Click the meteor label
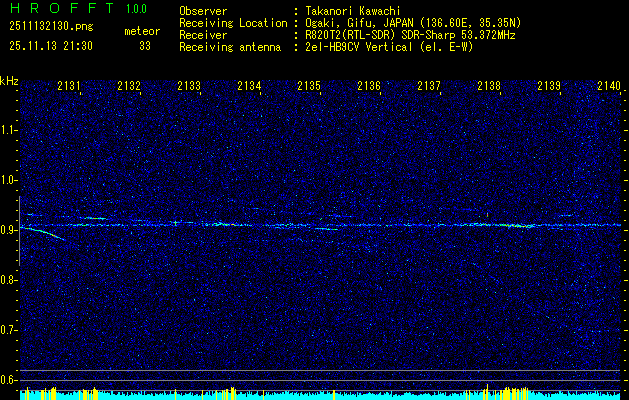Image resolution: width=629 pixels, height=400 pixels. 142,31
